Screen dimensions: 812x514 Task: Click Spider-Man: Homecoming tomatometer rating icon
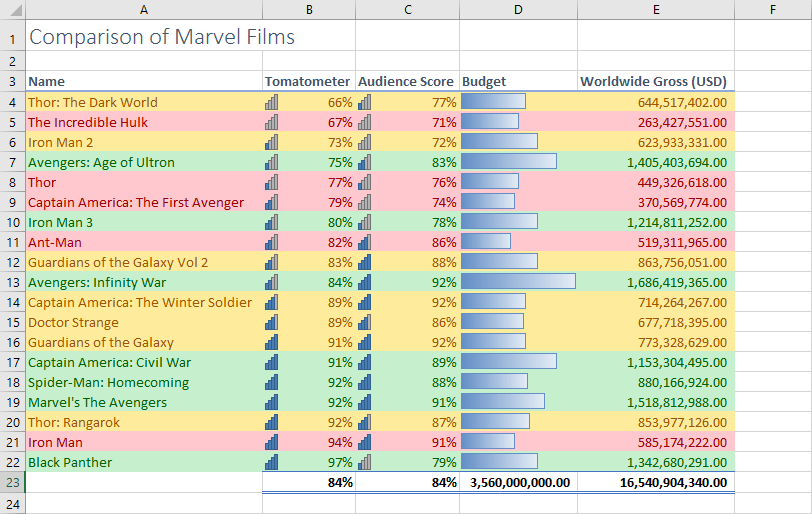(x=271, y=381)
